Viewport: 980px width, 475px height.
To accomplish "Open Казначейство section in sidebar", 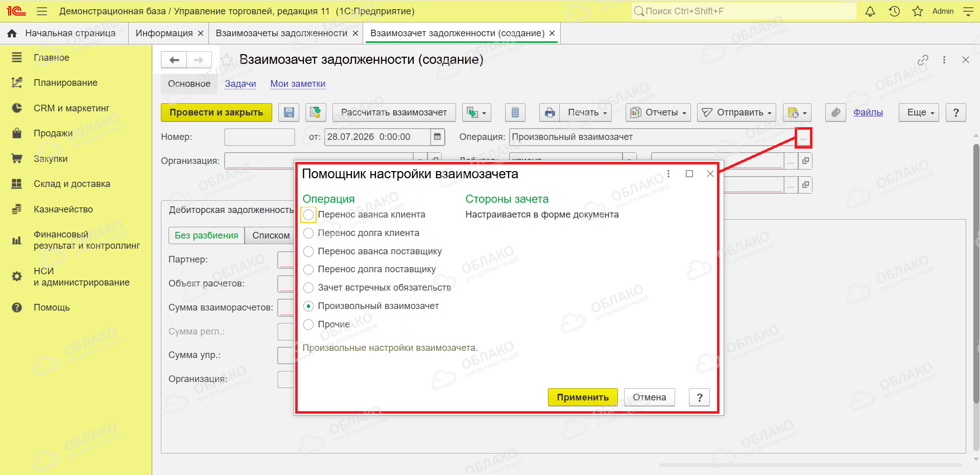I will click(63, 209).
